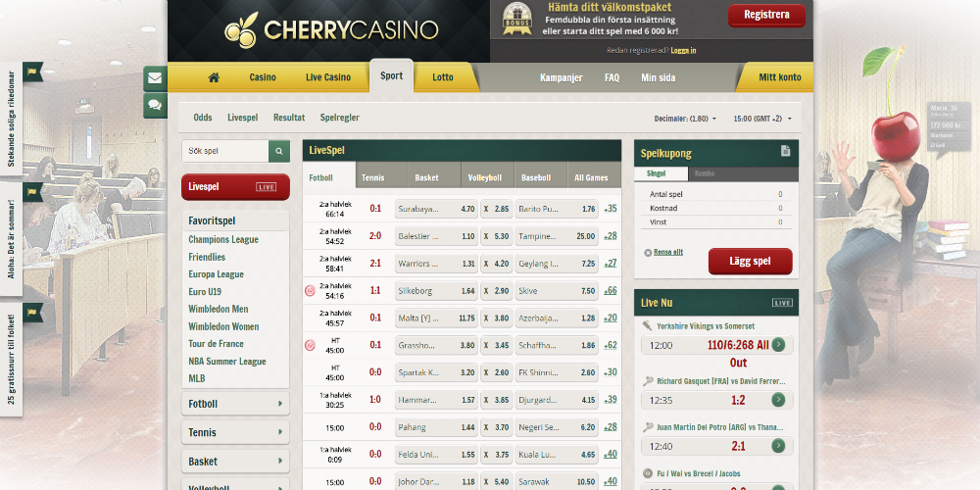Click the Rensa allt clear icon

tap(648, 253)
